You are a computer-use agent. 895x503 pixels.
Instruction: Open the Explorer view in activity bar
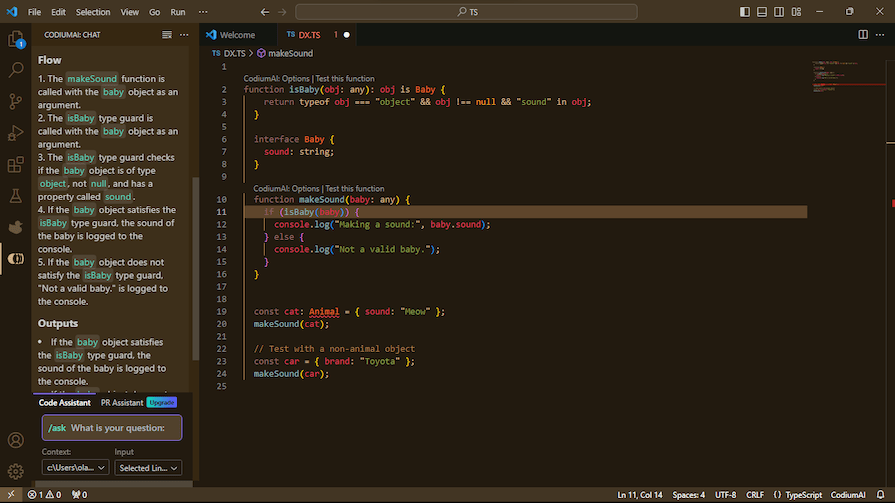16,40
